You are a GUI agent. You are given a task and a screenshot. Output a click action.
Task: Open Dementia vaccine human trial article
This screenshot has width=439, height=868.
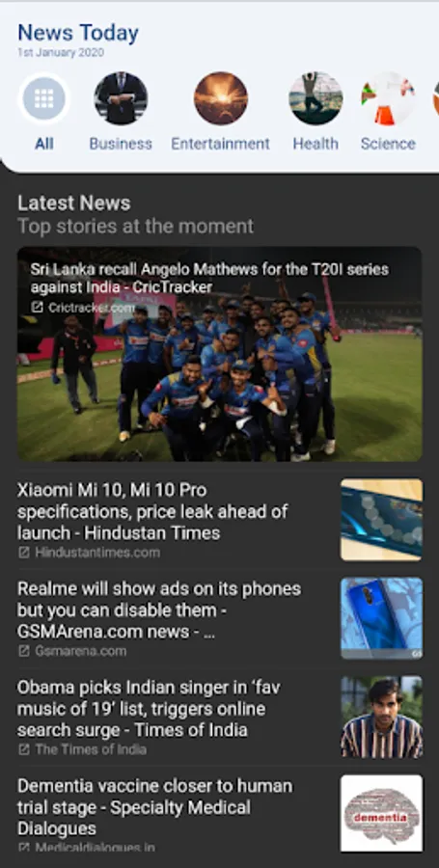tap(155, 807)
